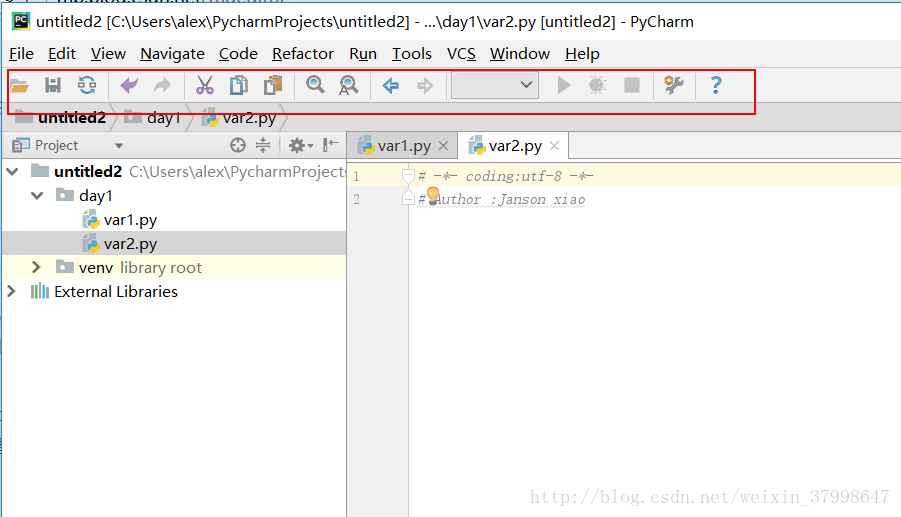Collapse the untitled2 project root

pyautogui.click(x=13, y=171)
